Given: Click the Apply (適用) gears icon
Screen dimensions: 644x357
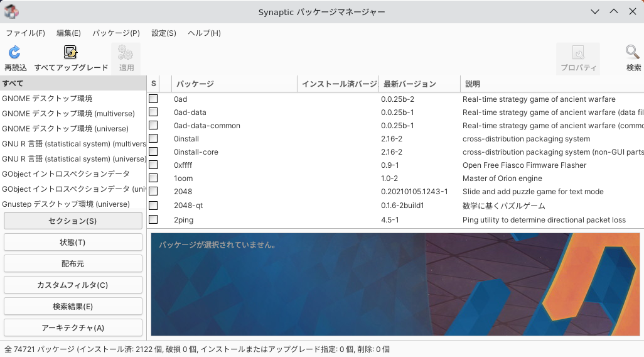Looking at the screenshot, I should [x=126, y=52].
